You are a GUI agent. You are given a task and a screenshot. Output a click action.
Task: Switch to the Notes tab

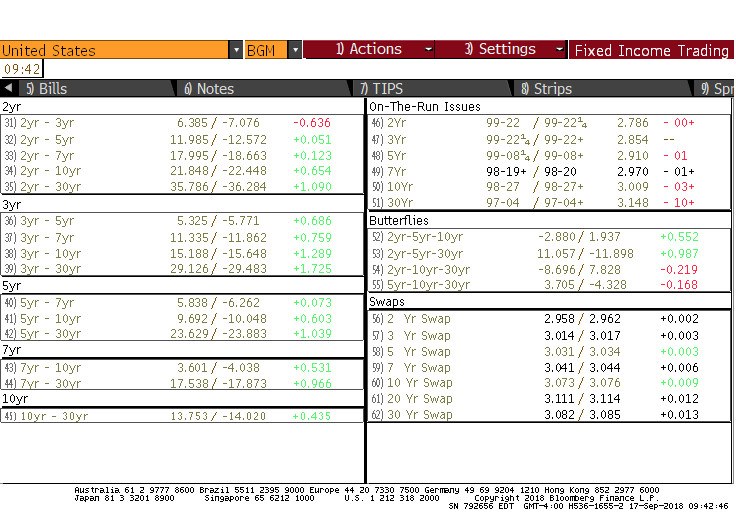point(263,88)
